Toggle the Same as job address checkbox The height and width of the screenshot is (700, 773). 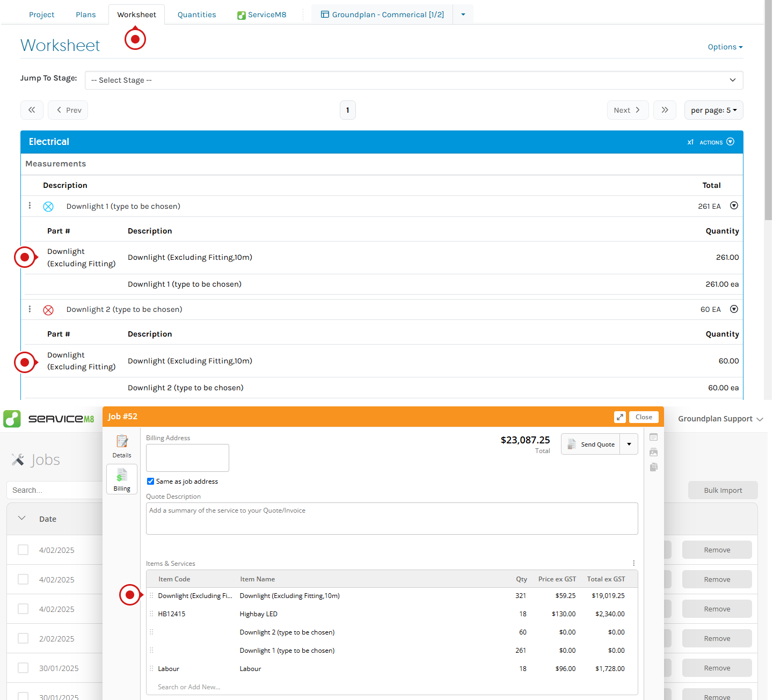click(151, 482)
